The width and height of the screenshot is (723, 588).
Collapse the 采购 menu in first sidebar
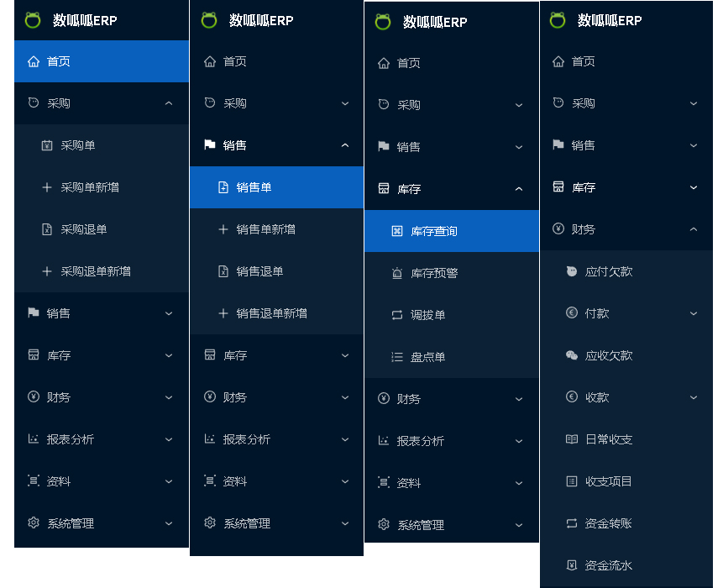169,103
